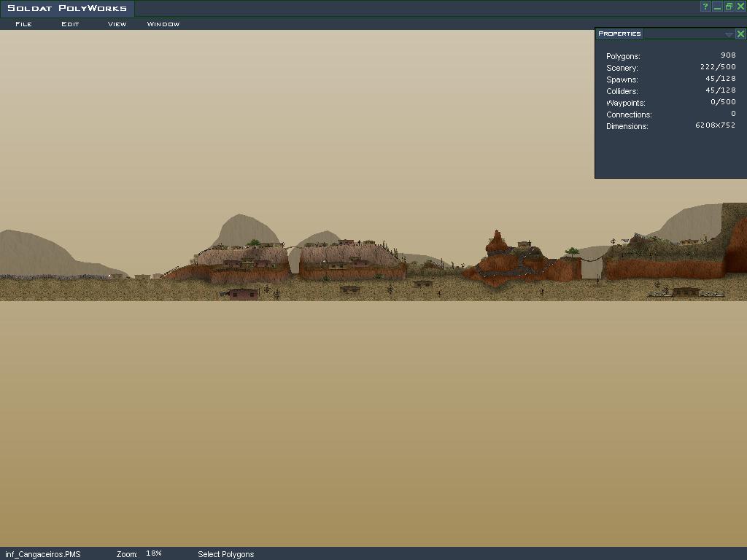Restore down the PolyWorks window

click(729, 7)
